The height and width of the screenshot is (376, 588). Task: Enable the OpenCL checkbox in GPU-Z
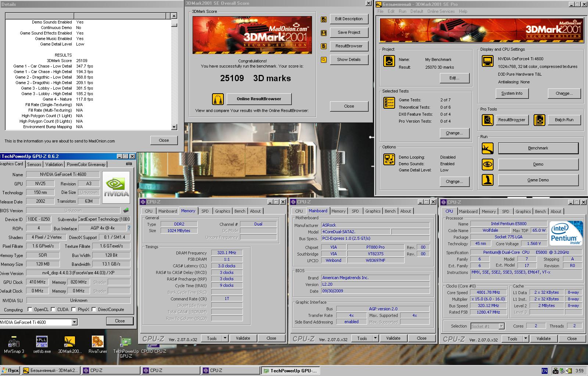click(x=30, y=310)
